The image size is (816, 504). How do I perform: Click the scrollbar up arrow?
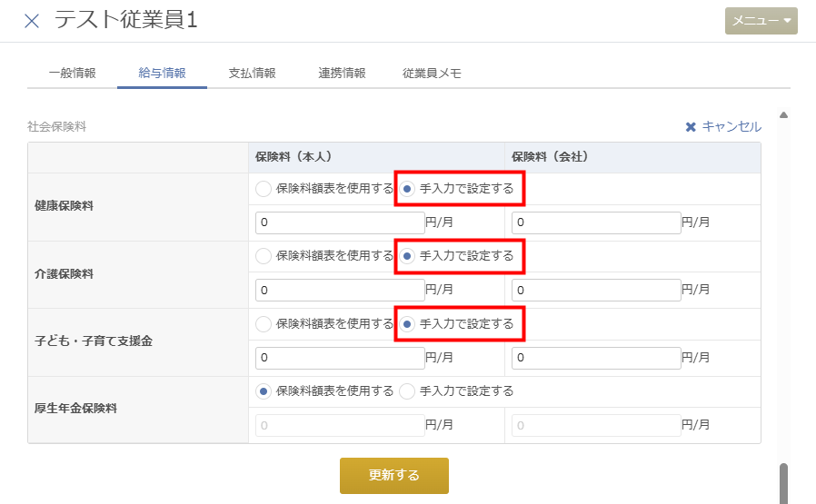(783, 115)
